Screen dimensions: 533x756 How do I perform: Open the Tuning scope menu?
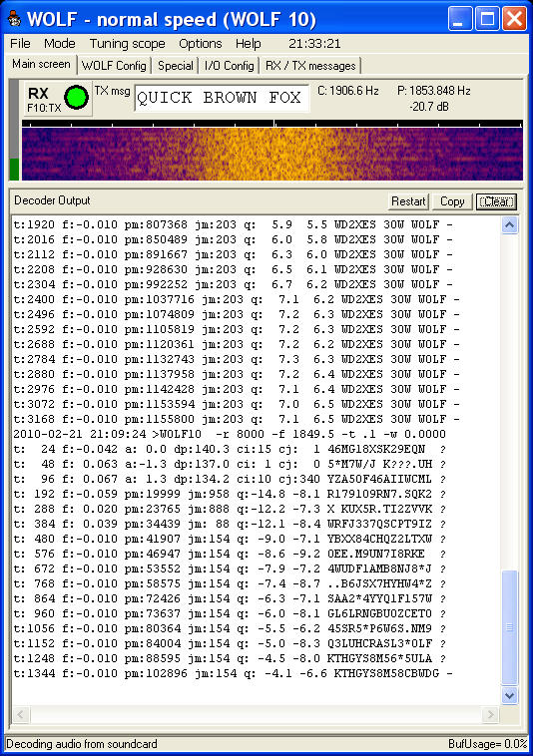[128, 44]
